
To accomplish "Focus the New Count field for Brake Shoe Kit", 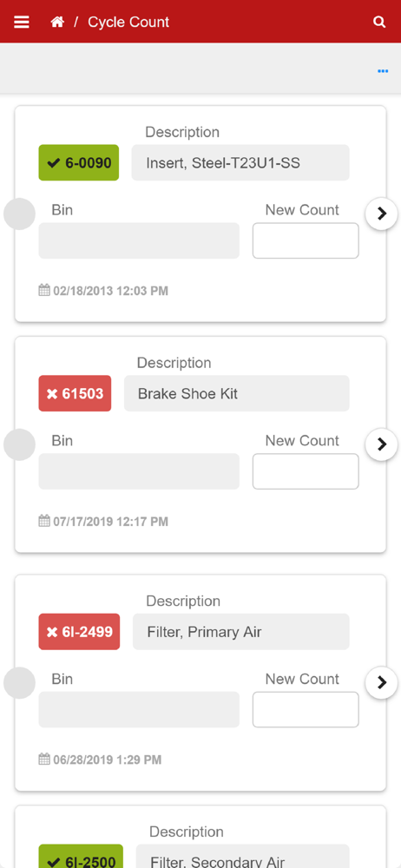I will pyautogui.click(x=306, y=471).
